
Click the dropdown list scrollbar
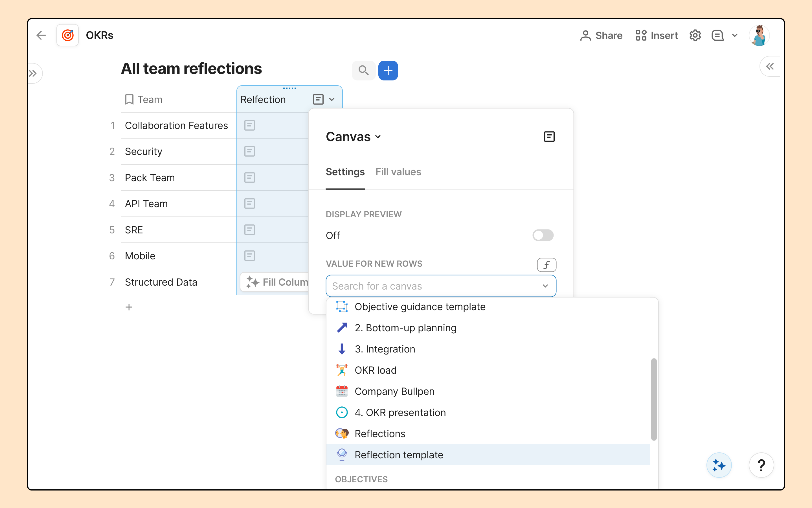[x=653, y=399]
